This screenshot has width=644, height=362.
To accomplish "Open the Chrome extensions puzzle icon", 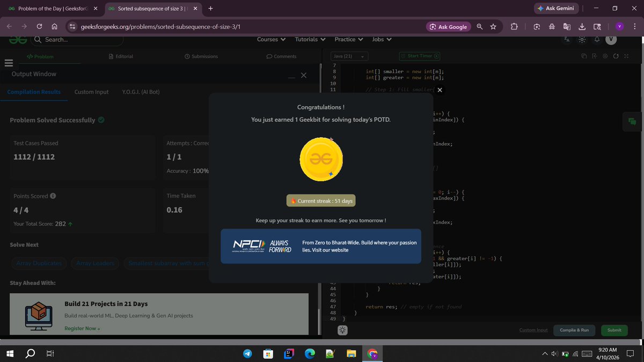I will pyautogui.click(x=514, y=27).
